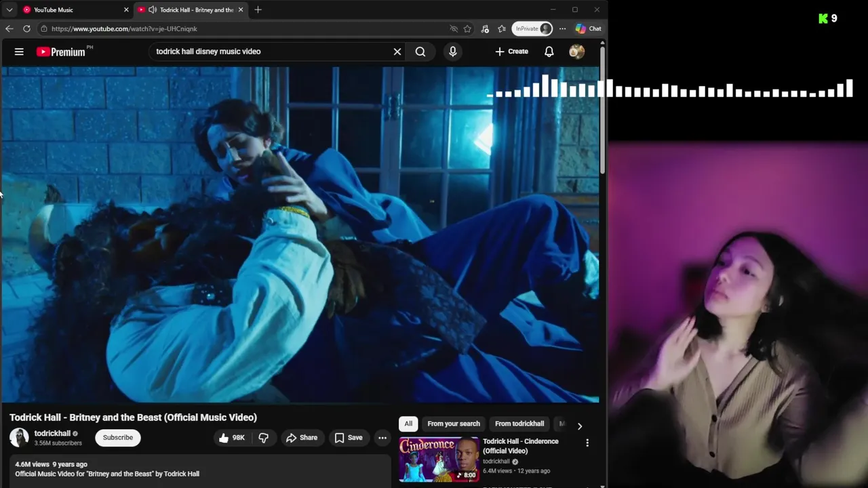Image resolution: width=868 pixels, height=488 pixels.
Task: Clear the YouTube search box text
Action: click(397, 52)
